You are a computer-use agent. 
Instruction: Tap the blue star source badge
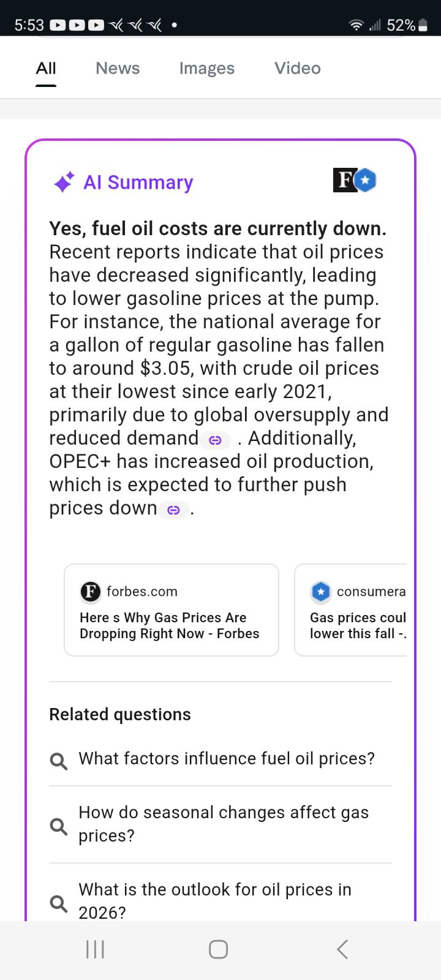click(x=366, y=180)
